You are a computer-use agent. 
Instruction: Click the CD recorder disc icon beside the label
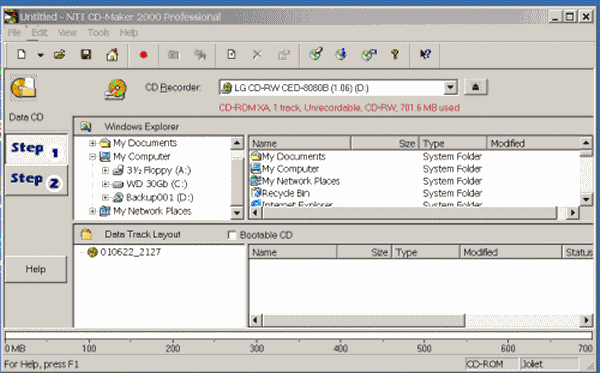pos(116,90)
